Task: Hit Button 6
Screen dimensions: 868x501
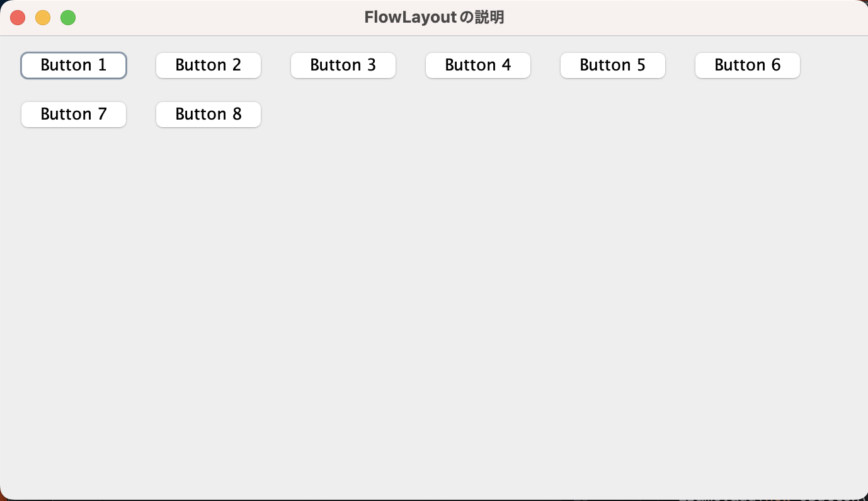Action: [748, 65]
